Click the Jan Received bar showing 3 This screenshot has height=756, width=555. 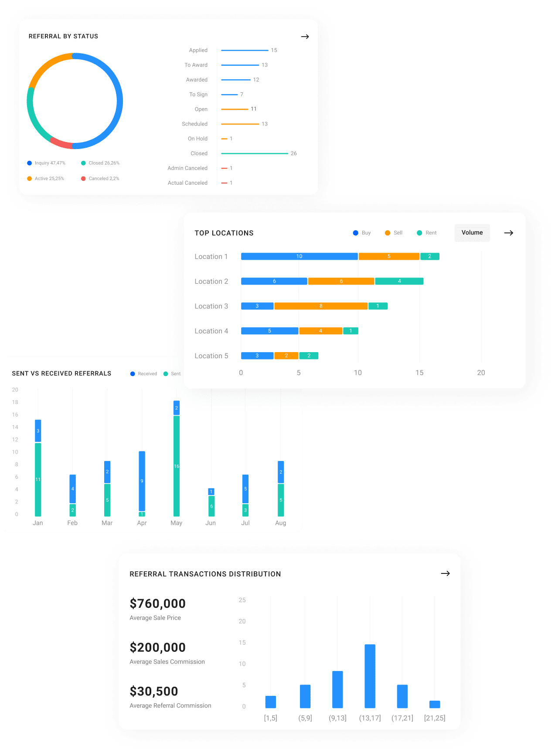pyautogui.click(x=38, y=431)
